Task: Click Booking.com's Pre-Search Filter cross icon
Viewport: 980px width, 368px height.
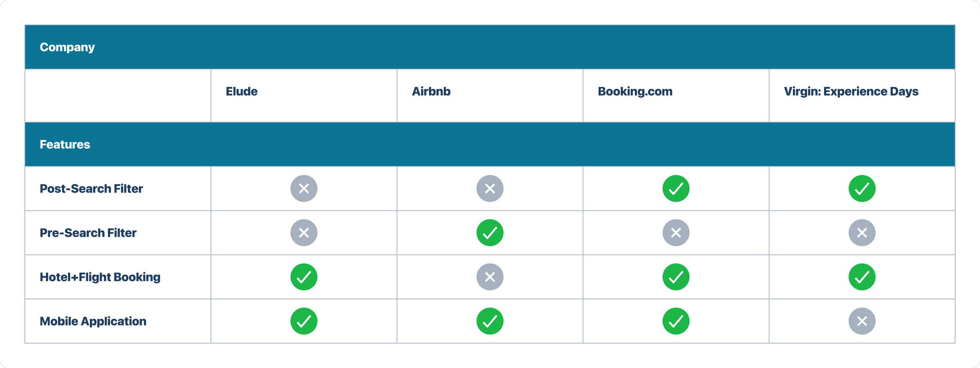Action: (676, 233)
